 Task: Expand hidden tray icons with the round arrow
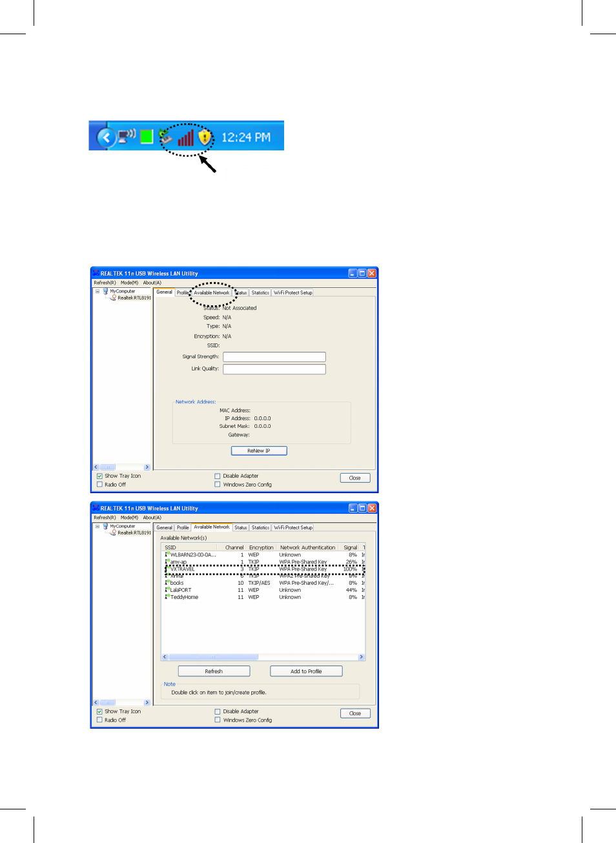(x=106, y=137)
